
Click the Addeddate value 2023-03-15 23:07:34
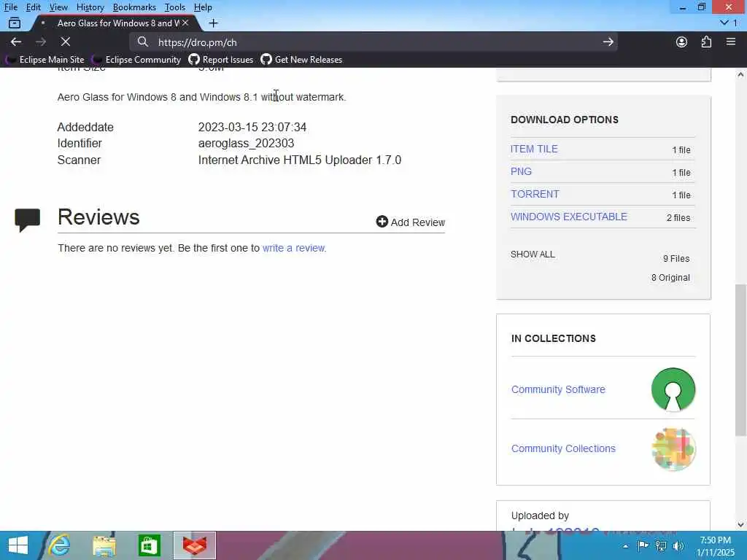click(x=252, y=127)
